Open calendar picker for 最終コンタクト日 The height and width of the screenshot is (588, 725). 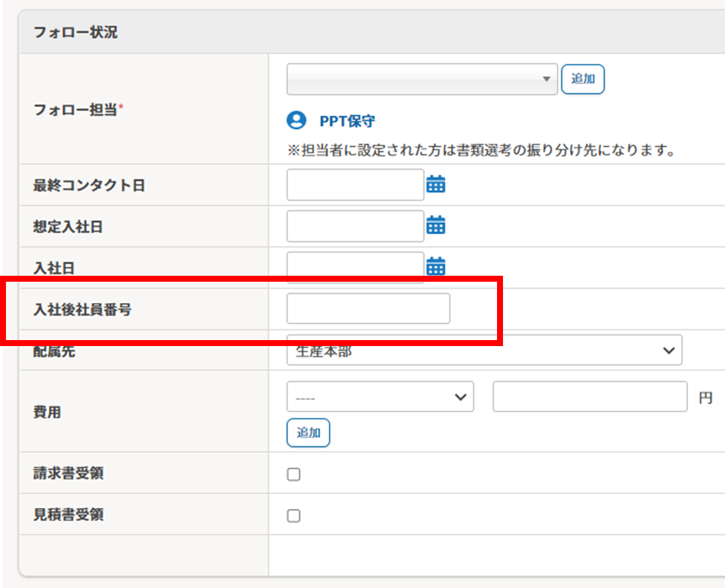(435, 184)
